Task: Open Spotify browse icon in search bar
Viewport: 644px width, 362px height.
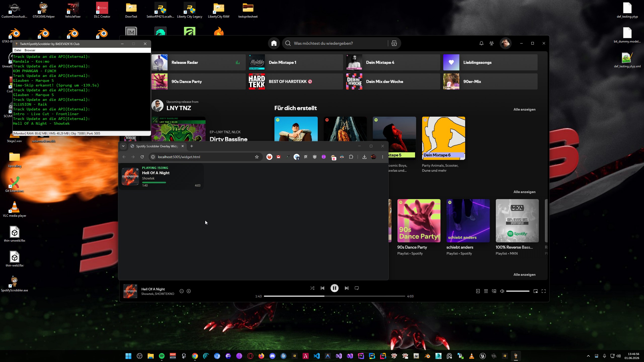Action: click(394, 43)
